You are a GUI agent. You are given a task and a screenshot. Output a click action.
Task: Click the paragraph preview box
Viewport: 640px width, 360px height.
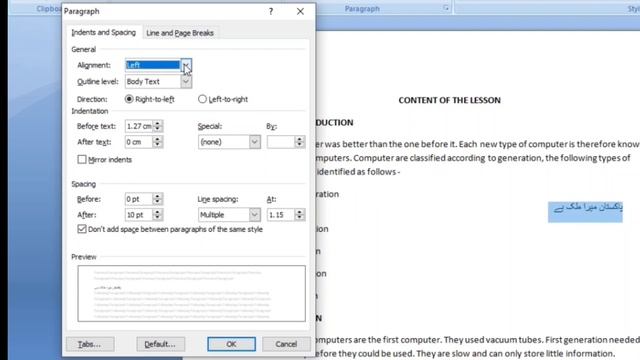pyautogui.click(x=191, y=293)
